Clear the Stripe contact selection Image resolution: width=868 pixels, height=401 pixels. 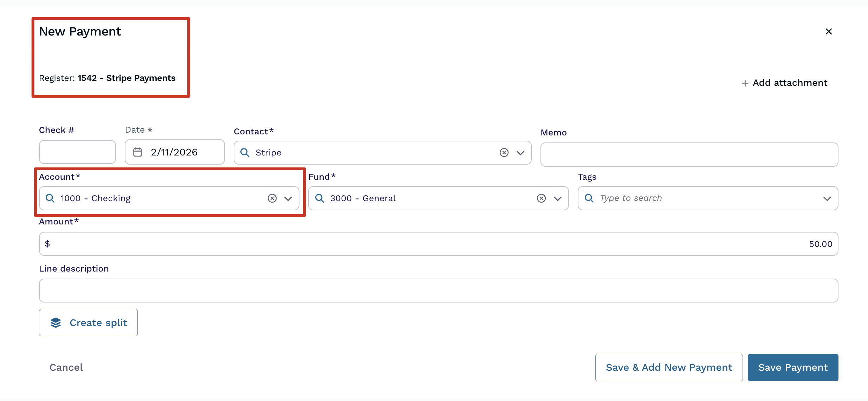(x=504, y=152)
